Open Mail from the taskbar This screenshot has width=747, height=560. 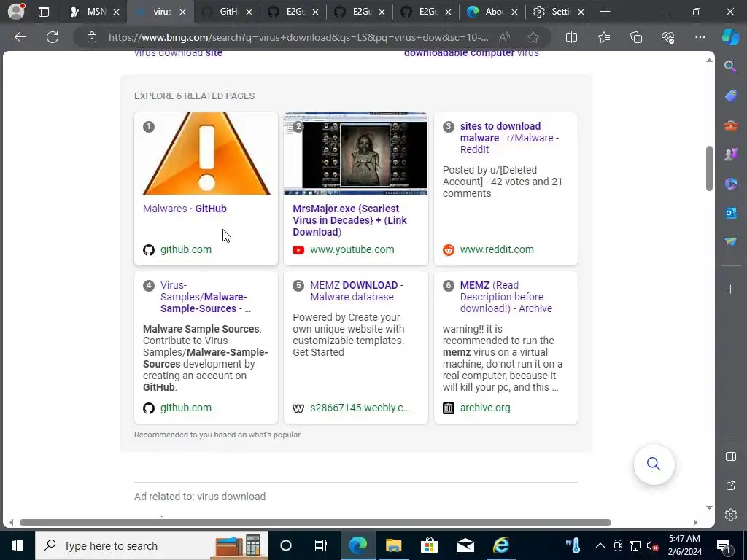(465, 545)
